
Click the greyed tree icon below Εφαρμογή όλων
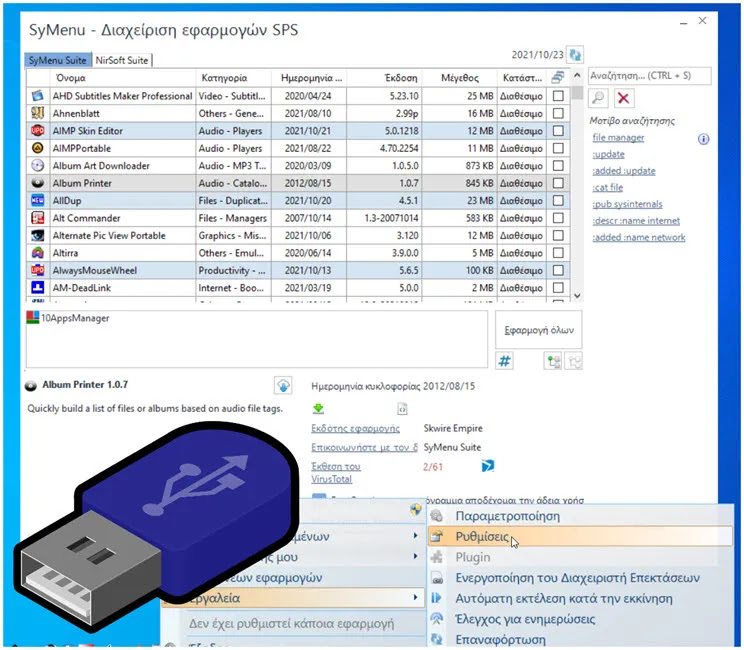click(575, 362)
